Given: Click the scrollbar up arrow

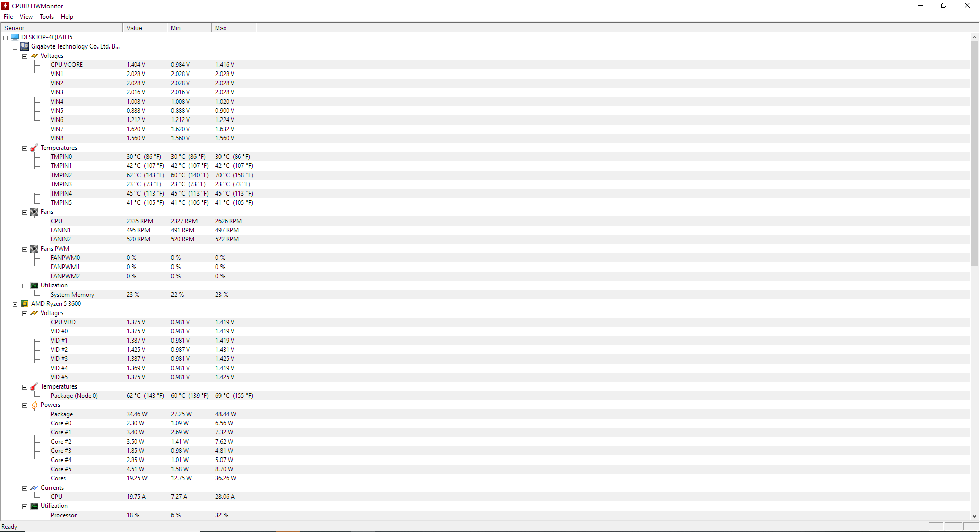Looking at the screenshot, I should click(x=974, y=37).
